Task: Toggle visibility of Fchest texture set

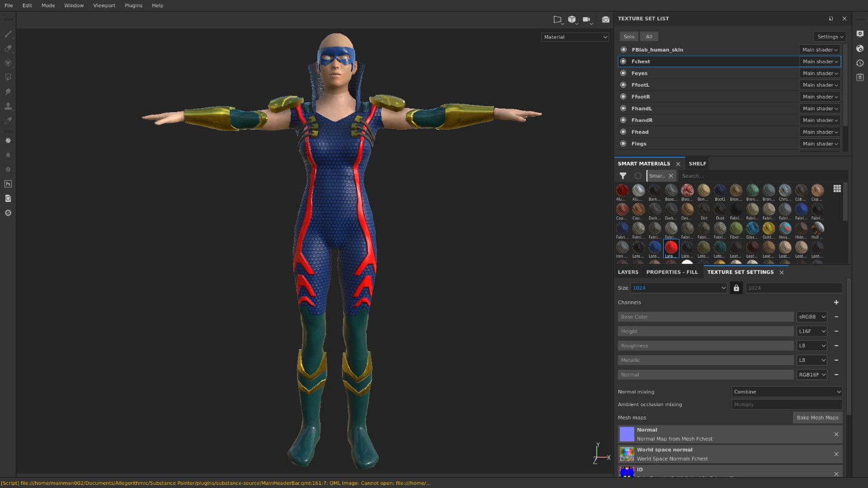Action: coord(624,61)
